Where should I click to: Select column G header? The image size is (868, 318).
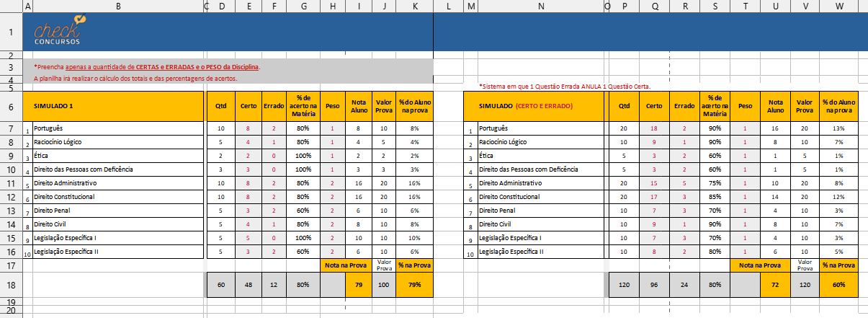coord(303,6)
